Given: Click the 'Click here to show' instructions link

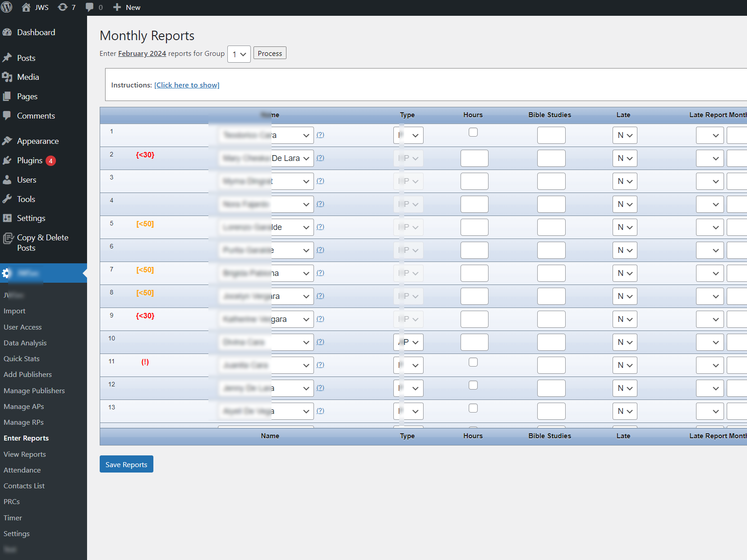Looking at the screenshot, I should pos(187,85).
